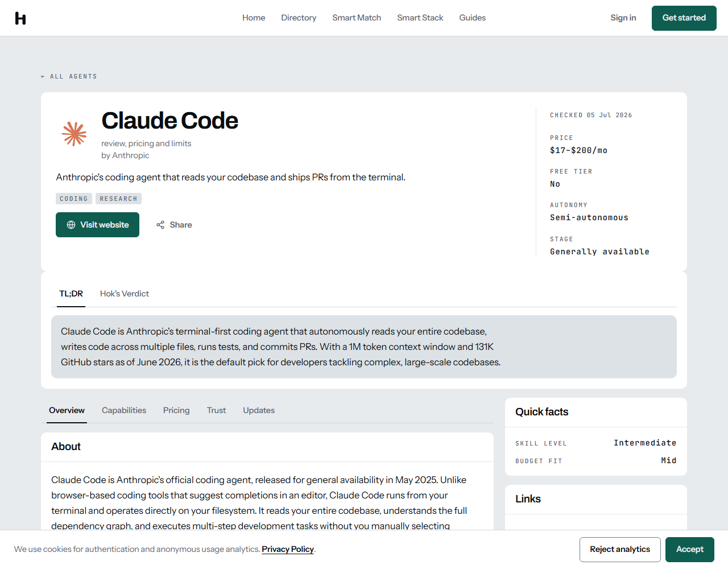Image resolution: width=728 pixels, height=569 pixels.
Task: Click the Share button
Action: (x=174, y=225)
